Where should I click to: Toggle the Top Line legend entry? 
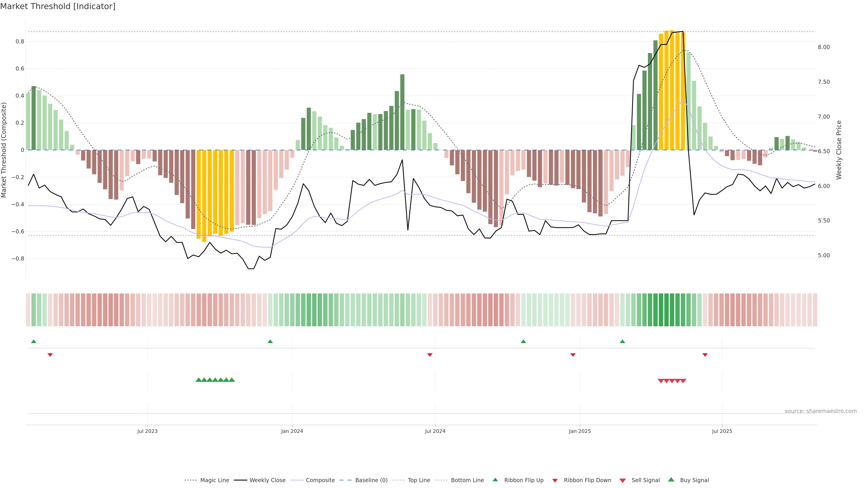tap(419, 480)
